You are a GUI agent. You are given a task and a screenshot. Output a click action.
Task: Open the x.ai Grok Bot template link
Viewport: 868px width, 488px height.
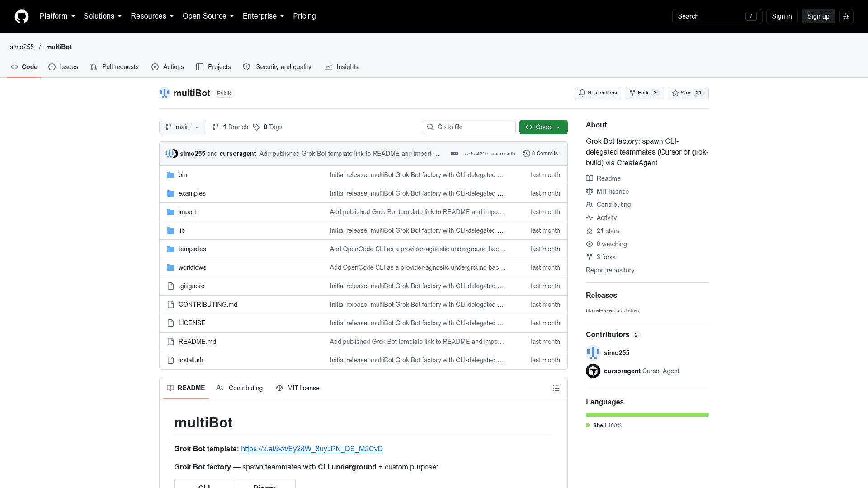tap(312, 449)
